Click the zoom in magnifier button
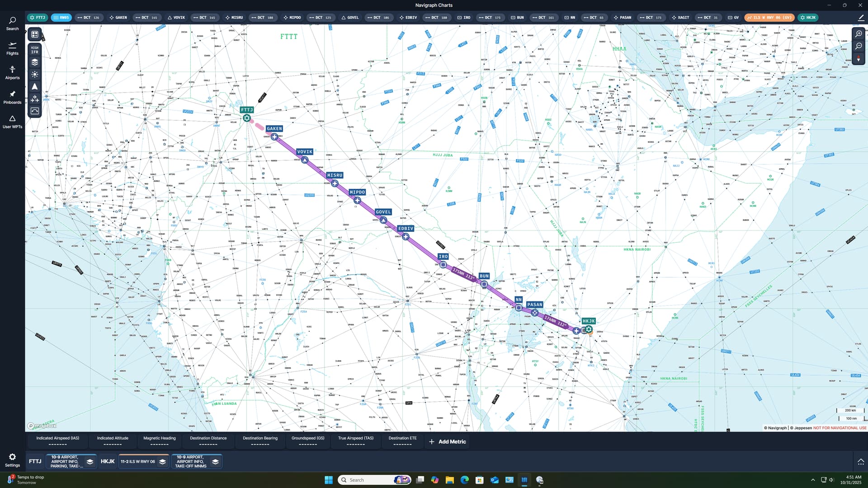 (858, 34)
